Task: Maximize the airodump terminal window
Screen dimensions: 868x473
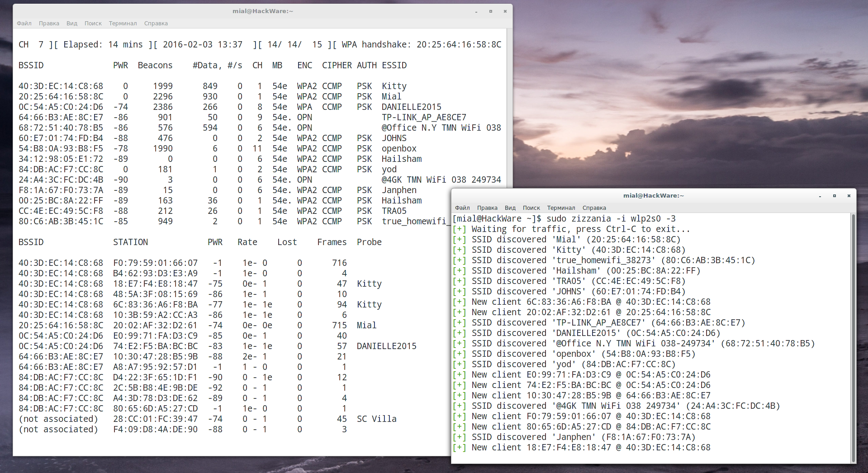Action: [x=491, y=11]
